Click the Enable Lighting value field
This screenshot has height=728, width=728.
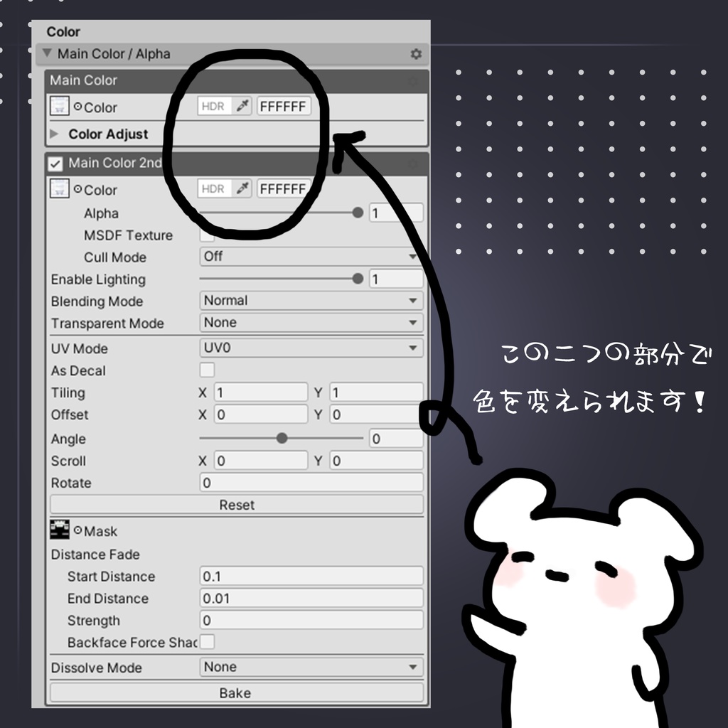396,279
